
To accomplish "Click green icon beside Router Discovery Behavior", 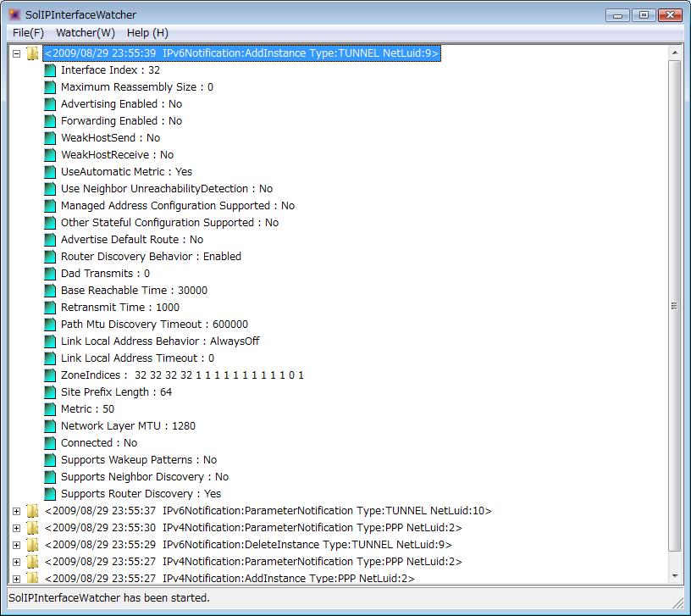I will 50,257.
